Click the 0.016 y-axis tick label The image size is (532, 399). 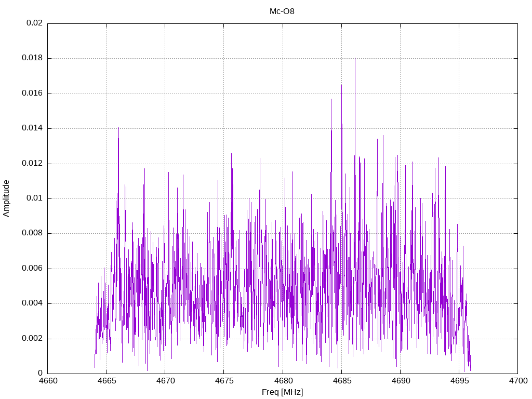tap(32, 94)
